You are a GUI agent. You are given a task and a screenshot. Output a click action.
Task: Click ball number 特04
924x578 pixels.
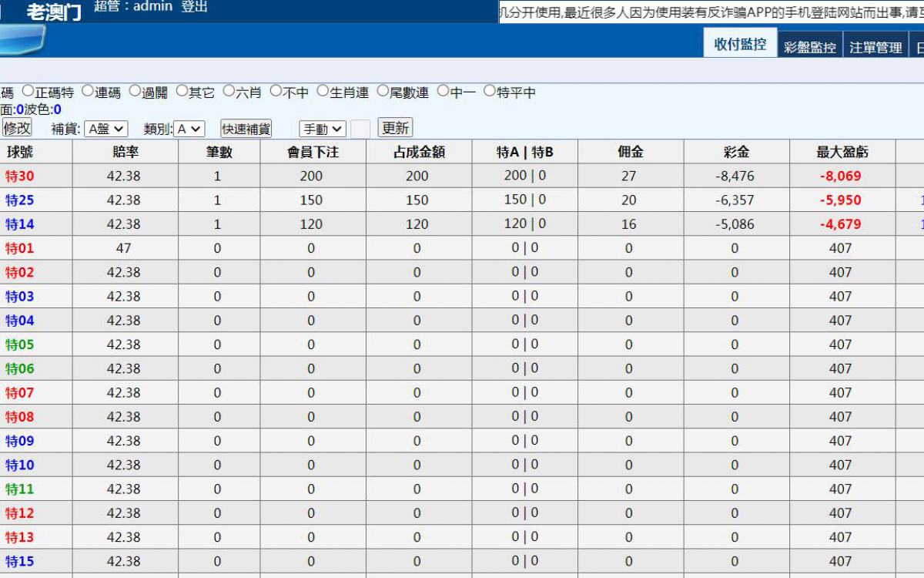pos(20,320)
